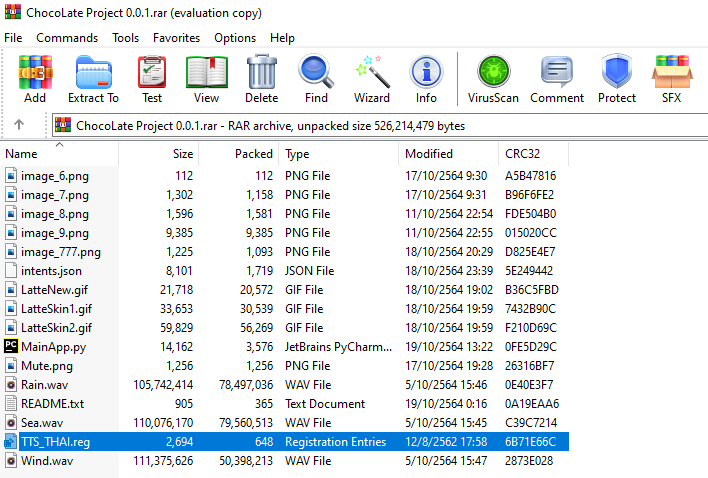The width and height of the screenshot is (708, 478).
Task: Click CRC32 value 2873E028
Action: tap(529, 460)
